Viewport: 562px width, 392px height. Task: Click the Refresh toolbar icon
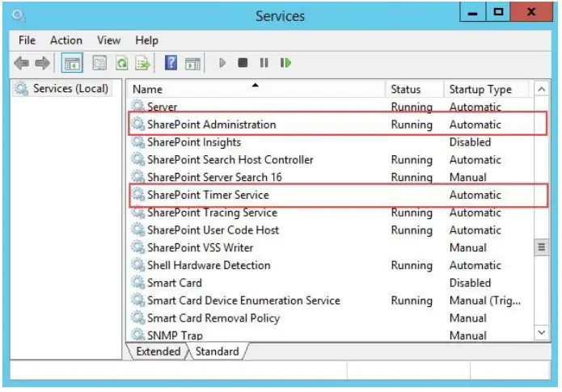click(x=121, y=63)
